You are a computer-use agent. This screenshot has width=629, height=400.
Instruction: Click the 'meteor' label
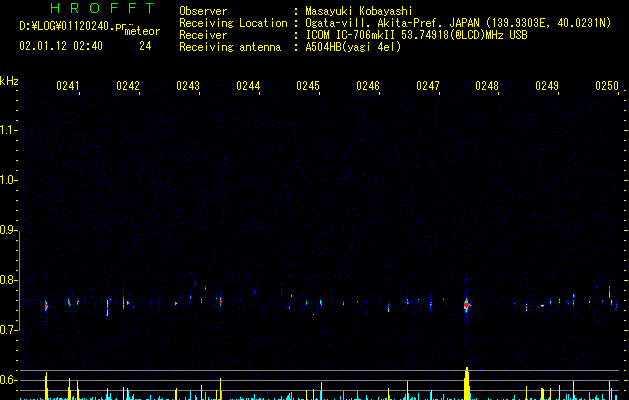coord(142,31)
